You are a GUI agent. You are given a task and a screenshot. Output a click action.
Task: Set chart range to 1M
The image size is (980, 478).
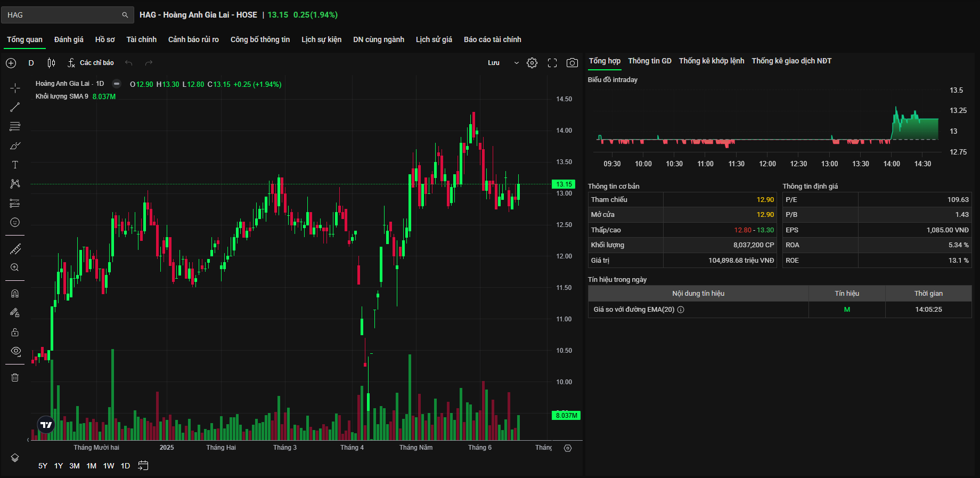(92, 466)
